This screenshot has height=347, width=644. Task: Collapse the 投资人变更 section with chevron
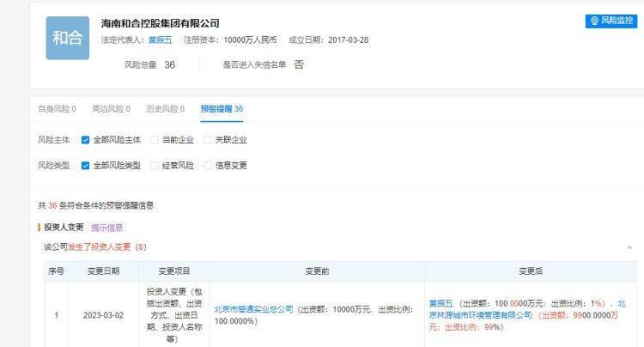click(628, 247)
